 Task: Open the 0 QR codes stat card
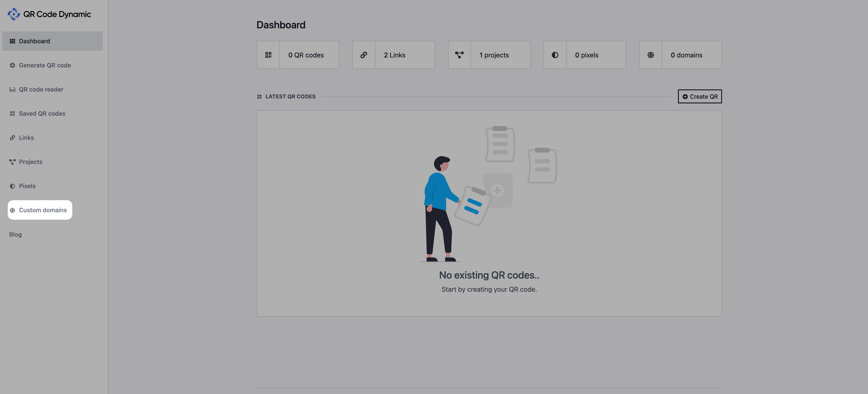click(298, 55)
